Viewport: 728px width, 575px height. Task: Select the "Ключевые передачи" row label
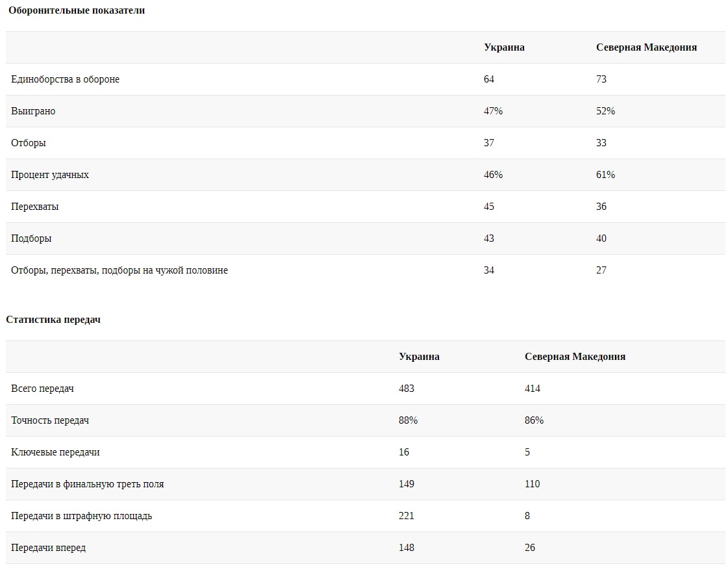pyautogui.click(x=55, y=452)
